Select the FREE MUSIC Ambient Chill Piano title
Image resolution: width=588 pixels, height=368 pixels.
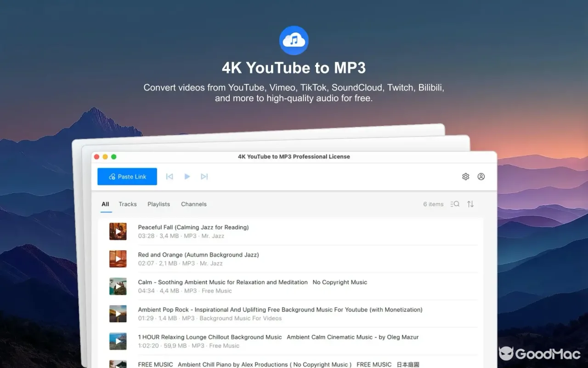click(x=278, y=364)
